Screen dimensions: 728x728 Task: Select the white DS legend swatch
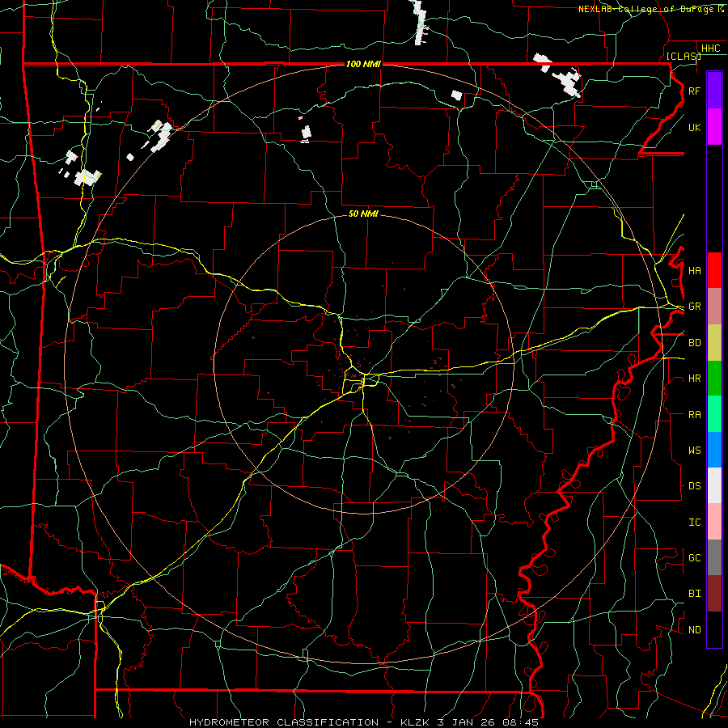(x=714, y=485)
